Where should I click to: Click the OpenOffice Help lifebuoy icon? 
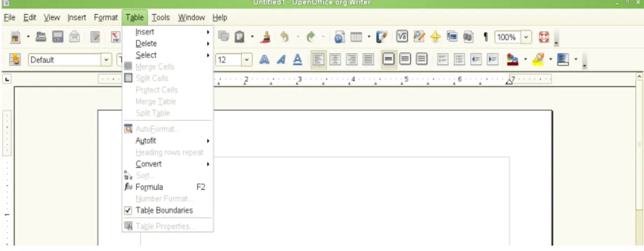pyautogui.click(x=544, y=37)
